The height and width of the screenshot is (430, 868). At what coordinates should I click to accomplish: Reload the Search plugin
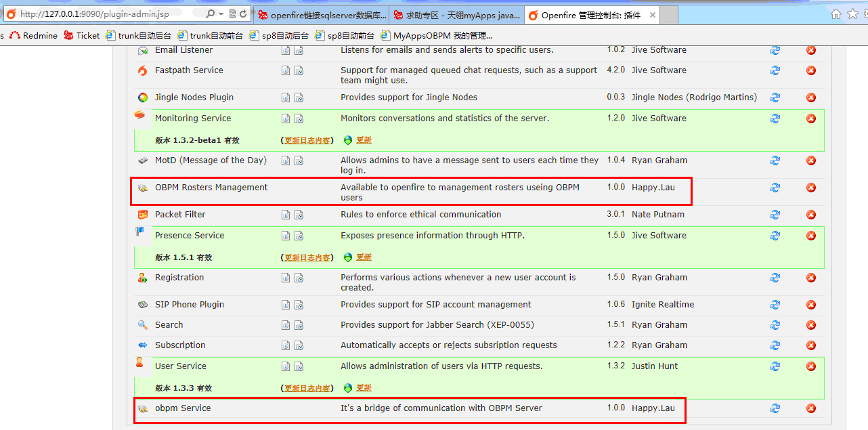click(x=775, y=325)
